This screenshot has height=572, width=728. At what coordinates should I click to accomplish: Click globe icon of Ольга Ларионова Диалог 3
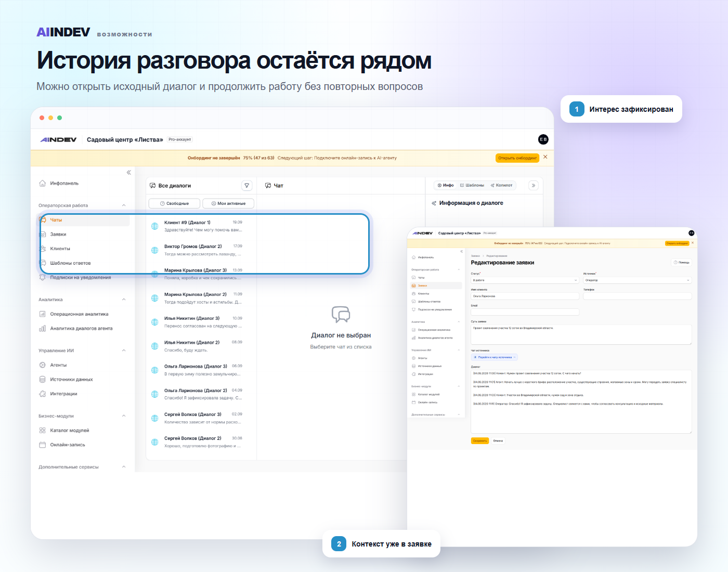tap(154, 370)
